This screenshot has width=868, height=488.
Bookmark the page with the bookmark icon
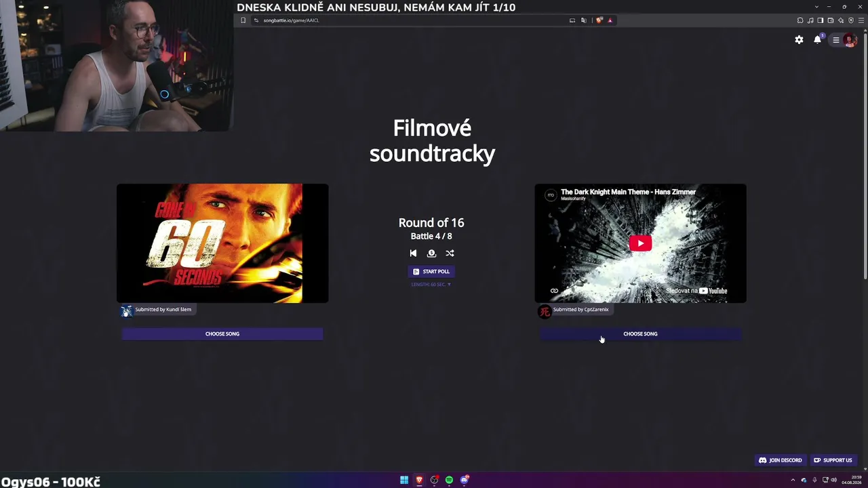243,20
